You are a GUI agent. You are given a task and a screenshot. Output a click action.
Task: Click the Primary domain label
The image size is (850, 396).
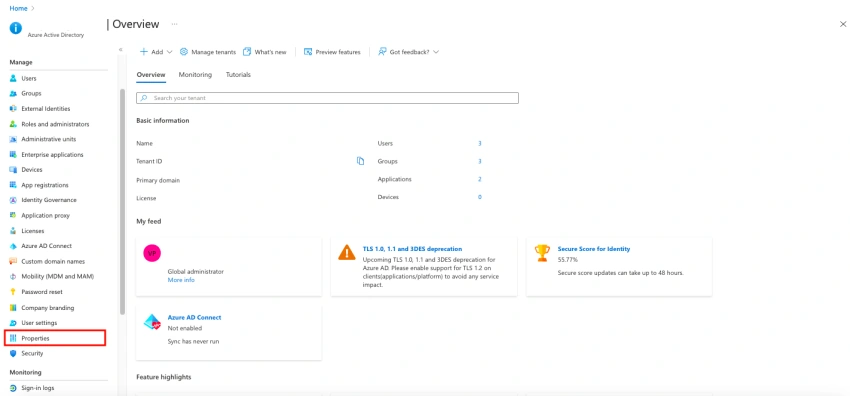point(158,180)
